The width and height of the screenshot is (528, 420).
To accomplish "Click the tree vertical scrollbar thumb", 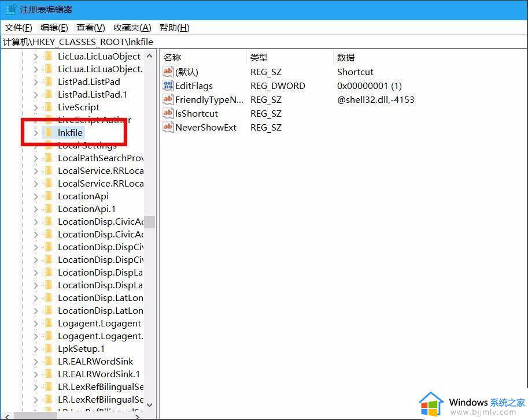I will coord(150,222).
